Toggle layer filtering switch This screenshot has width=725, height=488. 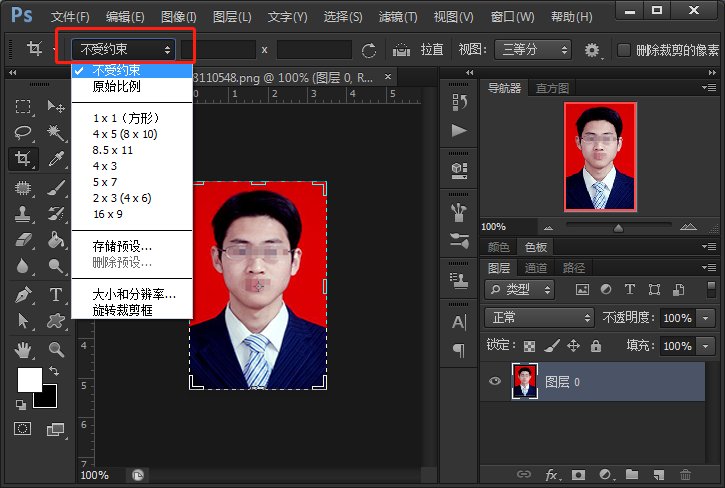(712, 289)
